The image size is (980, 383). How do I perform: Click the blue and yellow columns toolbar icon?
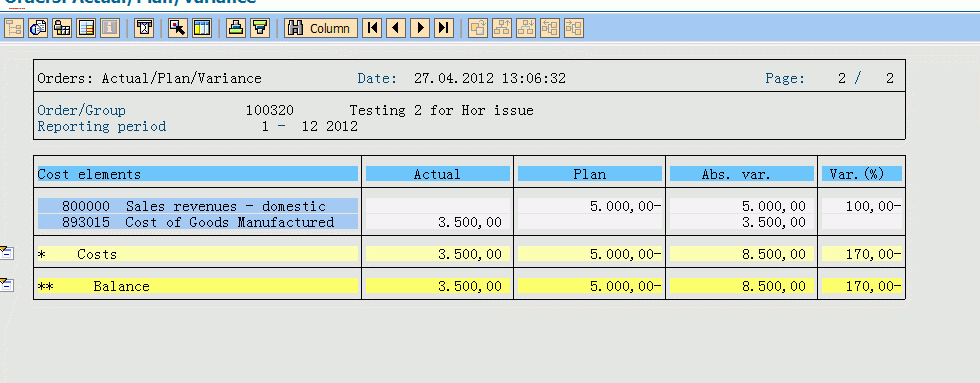202,28
